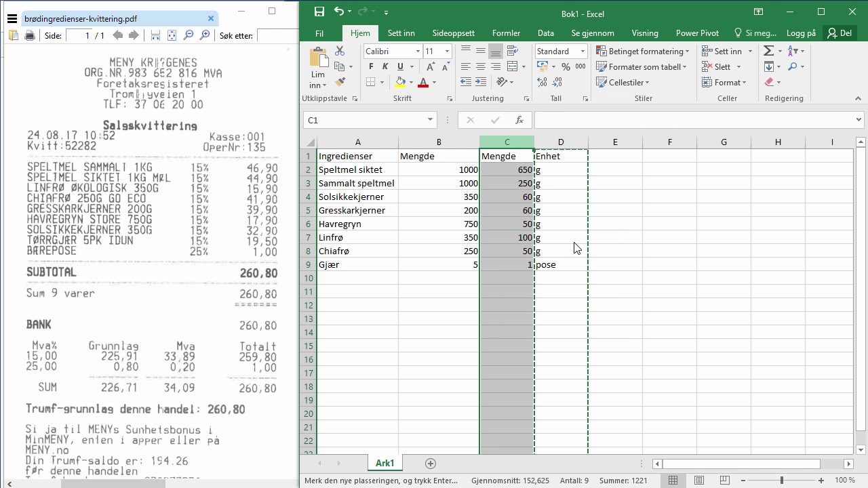The image size is (868, 488).
Task: Switch to ribbon tab 'Sett inn'
Action: (401, 33)
